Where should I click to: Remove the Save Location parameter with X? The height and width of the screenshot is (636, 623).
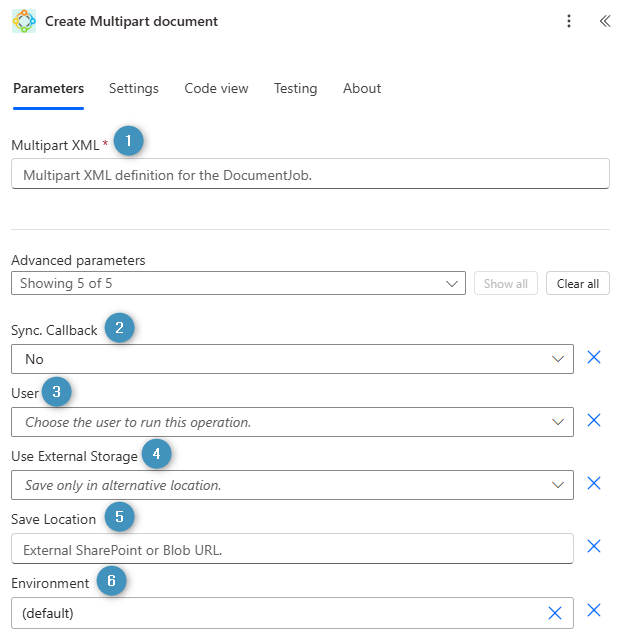(x=593, y=547)
